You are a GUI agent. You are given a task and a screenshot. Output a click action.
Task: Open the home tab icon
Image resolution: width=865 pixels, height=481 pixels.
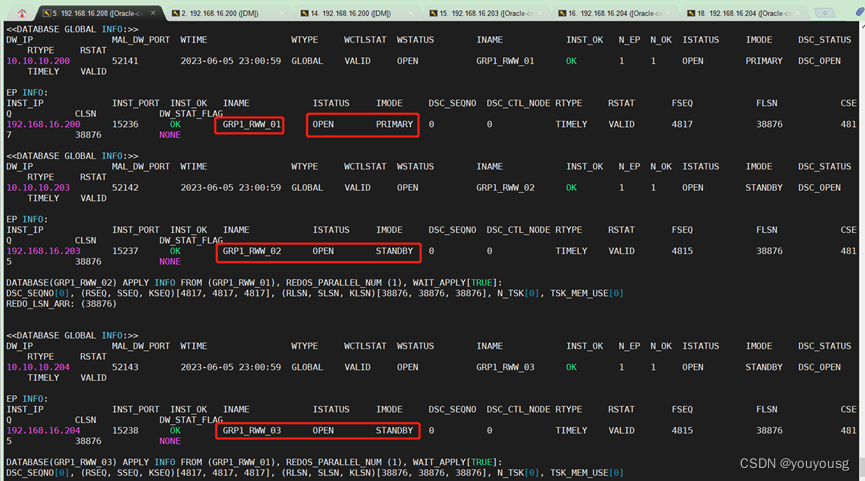[x=22, y=13]
